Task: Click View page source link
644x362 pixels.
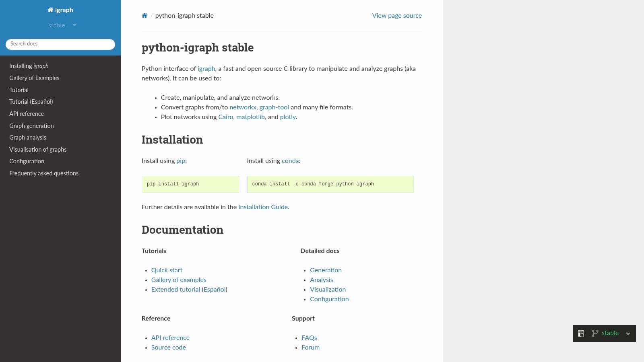Action: (x=397, y=16)
